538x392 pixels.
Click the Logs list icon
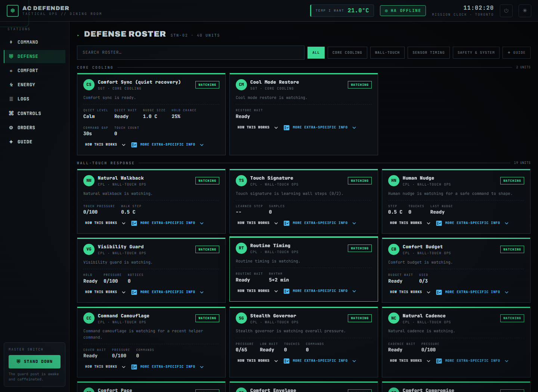(11, 99)
